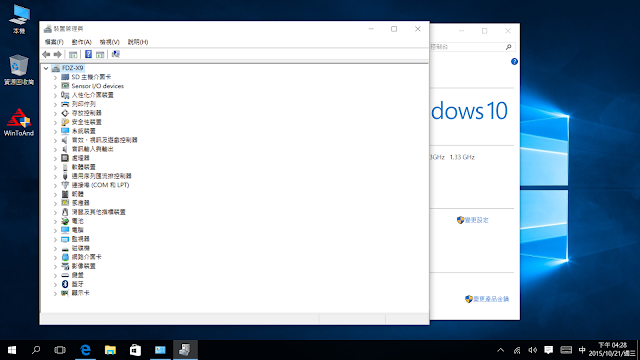Click the blue Help question-mark toolbar icon
Viewport: 640px width, 360px height.
coord(88,54)
